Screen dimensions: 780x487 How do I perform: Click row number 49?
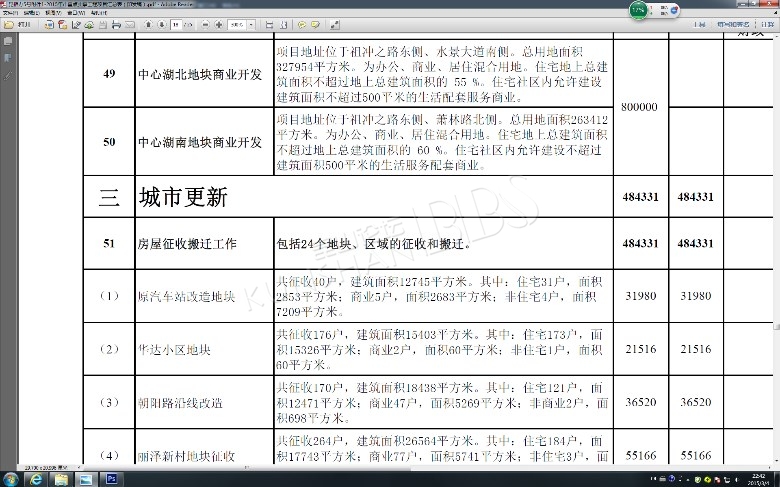(x=109, y=74)
